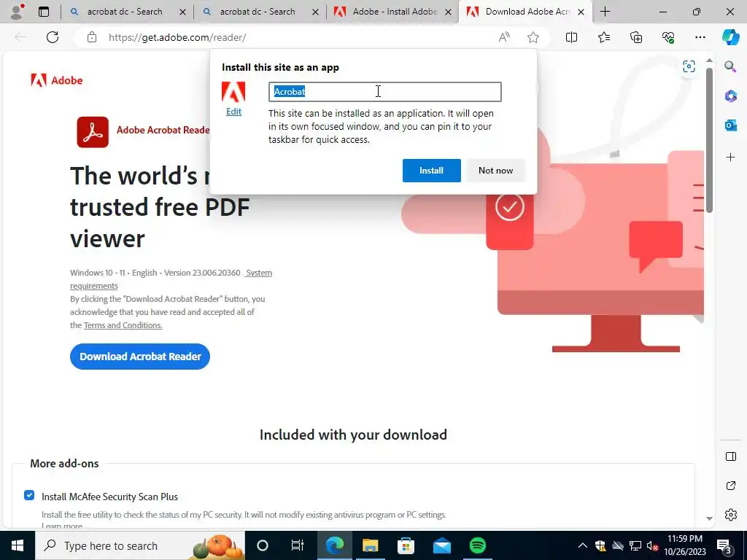Viewport: 747px width, 560px height.
Task: Click the muted volume tray icon
Action: point(652,545)
